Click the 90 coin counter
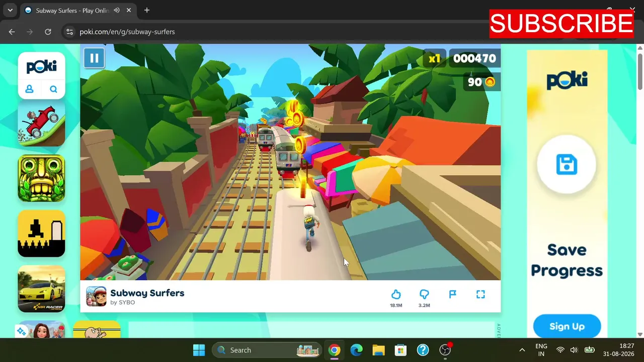This screenshot has width=644, height=362. coord(481,82)
